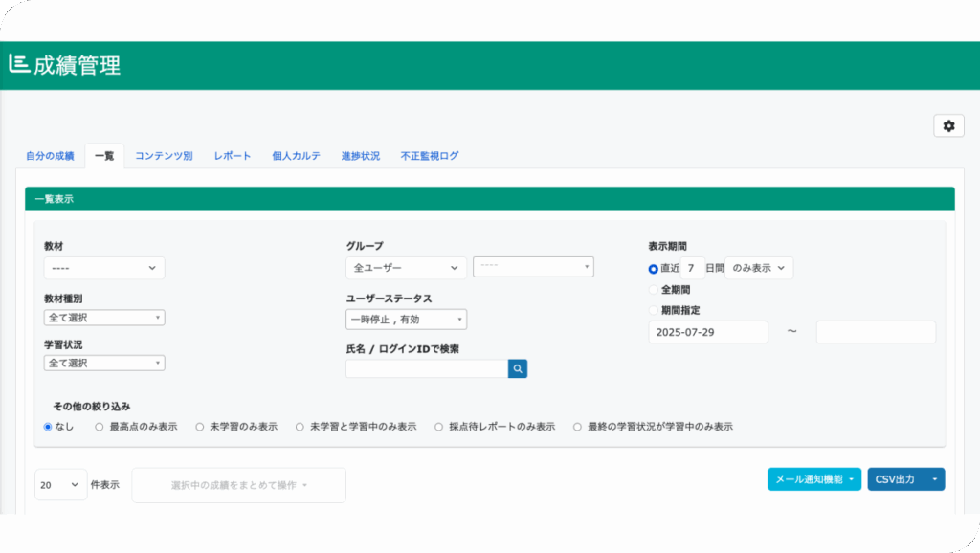Screen dimensions: 980x553
Task: Select the 最高点のみ表示 filter option
Action: click(x=98, y=426)
